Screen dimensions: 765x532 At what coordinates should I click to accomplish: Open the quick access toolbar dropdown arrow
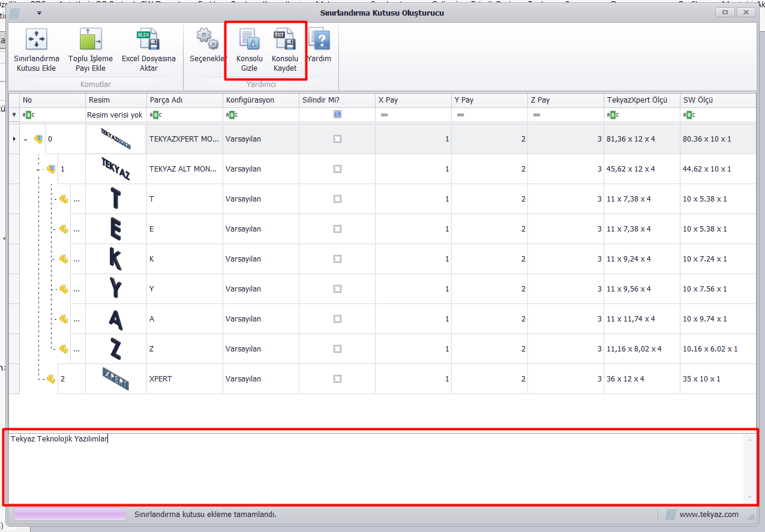[40, 12]
